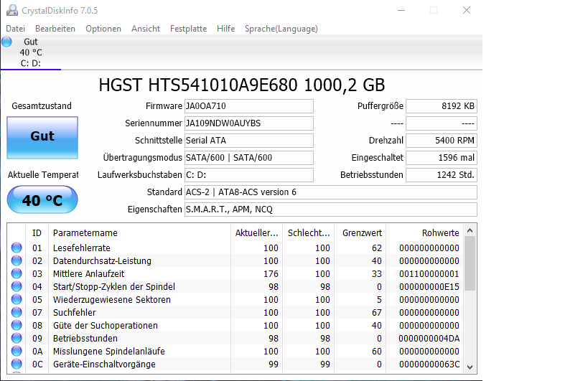
Task: Click the blue status orb for drive C: D:
Action: pyautogui.click(x=6, y=42)
